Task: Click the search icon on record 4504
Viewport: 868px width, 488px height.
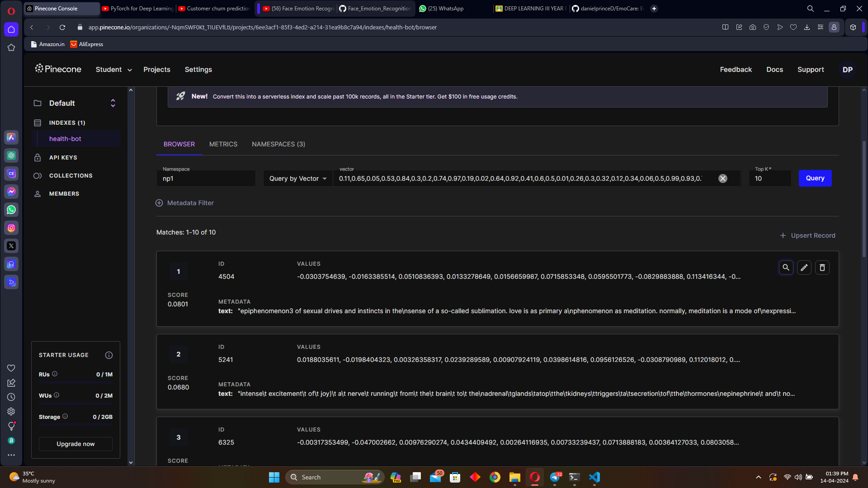Action: coord(786,267)
